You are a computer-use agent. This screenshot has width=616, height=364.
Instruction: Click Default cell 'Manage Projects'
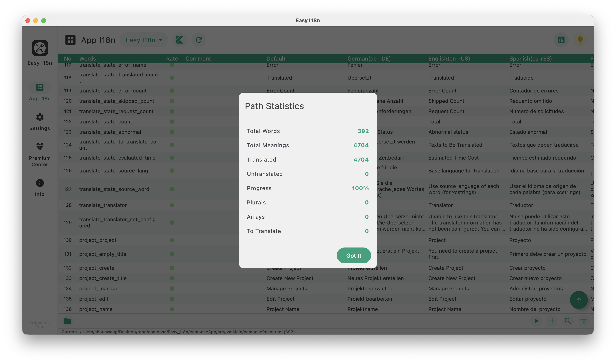tap(287, 289)
